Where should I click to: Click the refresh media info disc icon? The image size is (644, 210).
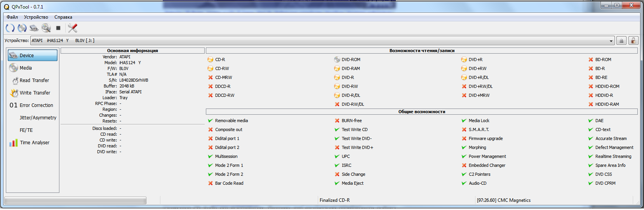[x=22, y=28]
